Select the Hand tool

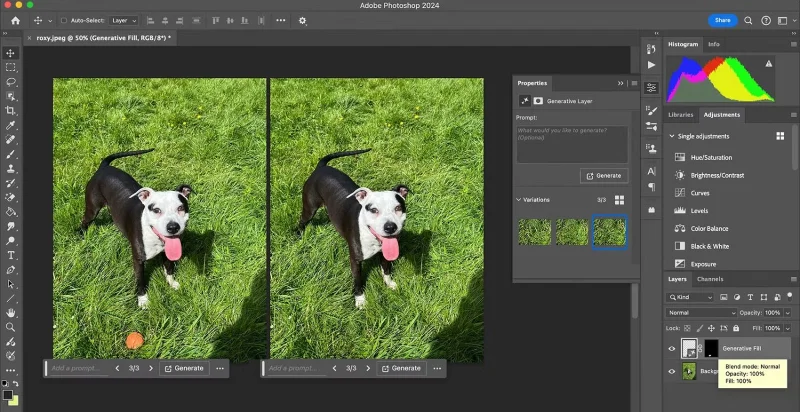[10, 312]
